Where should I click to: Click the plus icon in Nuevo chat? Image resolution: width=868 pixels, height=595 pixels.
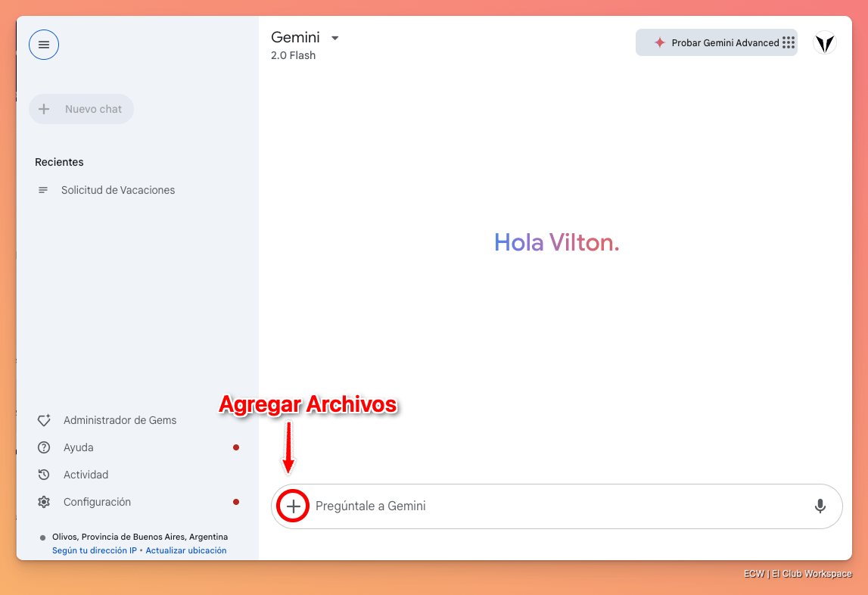(44, 109)
